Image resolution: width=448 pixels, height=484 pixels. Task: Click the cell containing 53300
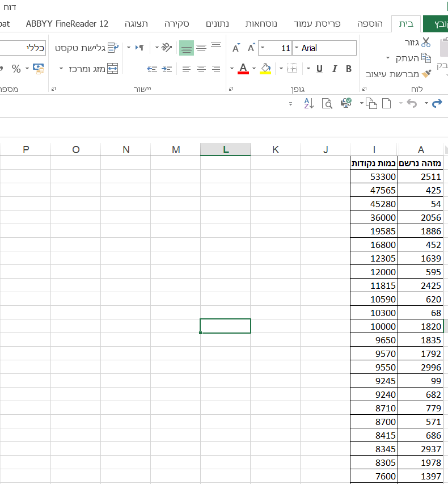pyautogui.click(x=374, y=176)
